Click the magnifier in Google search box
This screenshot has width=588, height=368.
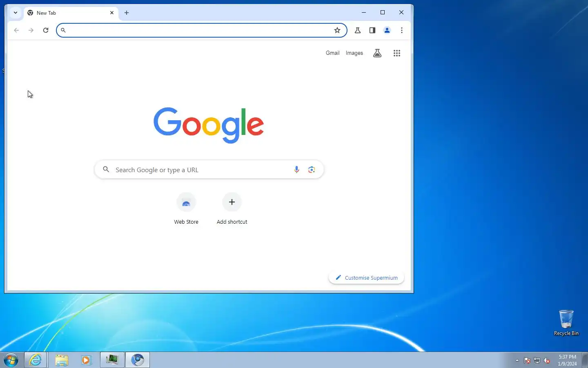tap(106, 169)
